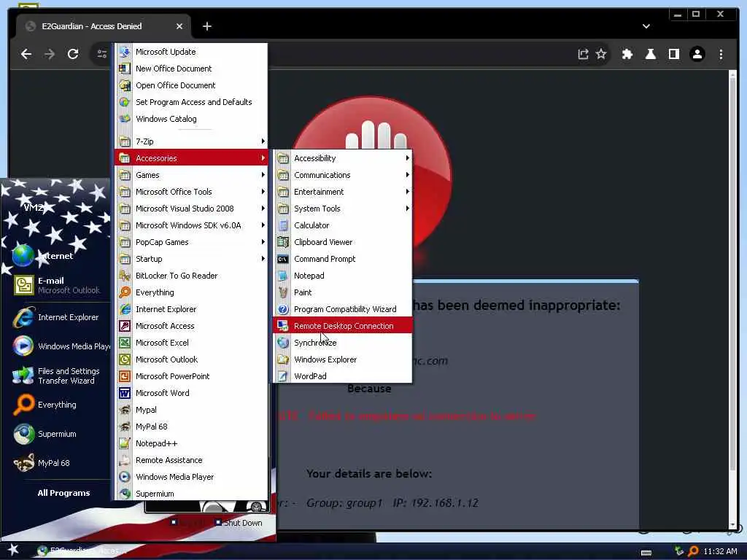Click E2Guardian taskbar button

click(81, 551)
